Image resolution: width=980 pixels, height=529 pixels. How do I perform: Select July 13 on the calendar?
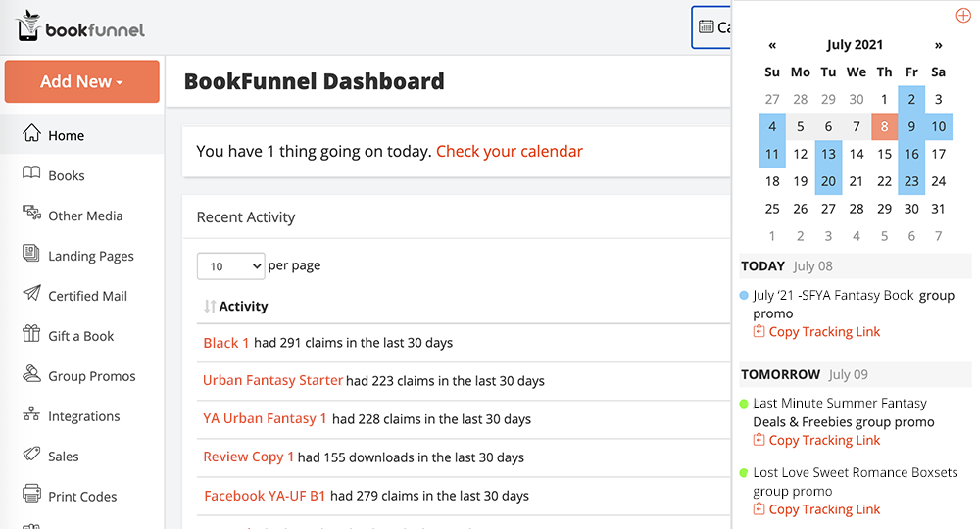(828, 154)
